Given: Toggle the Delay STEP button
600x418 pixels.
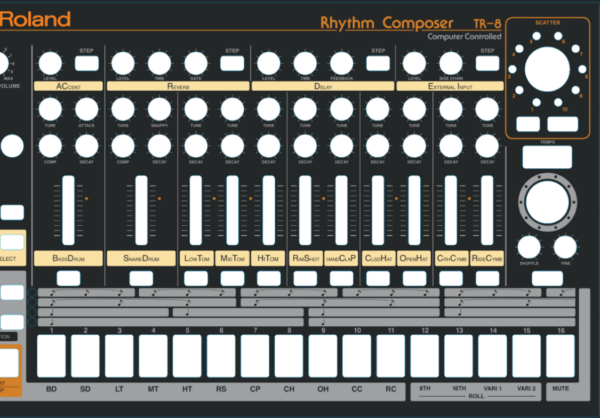Looking at the screenshot, I should click(378, 63).
